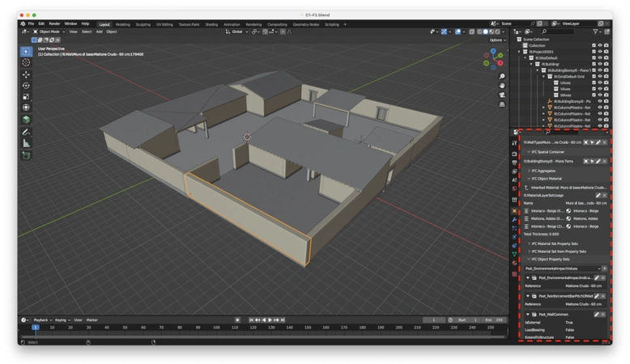Uncheck IfcBuilding/ exclude checkbox
The image size is (630, 364).
click(594, 64)
